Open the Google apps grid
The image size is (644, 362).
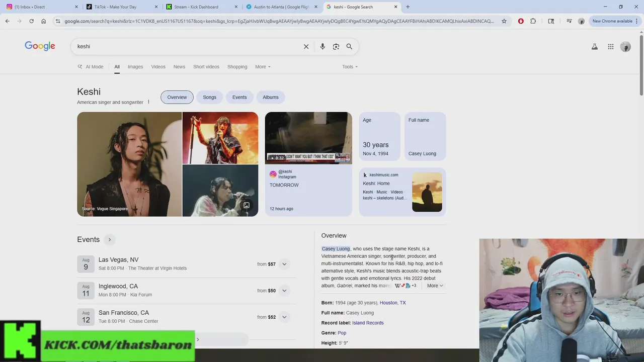(610, 47)
